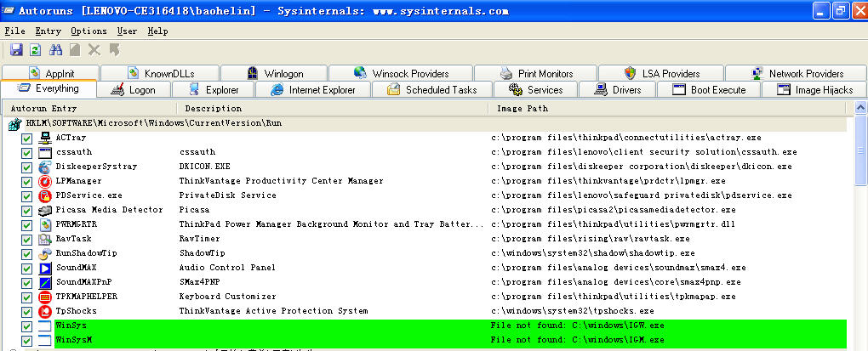This screenshot has width=868, height=351.
Task: Disable the LPManager entry checkbox
Action: tap(26, 181)
